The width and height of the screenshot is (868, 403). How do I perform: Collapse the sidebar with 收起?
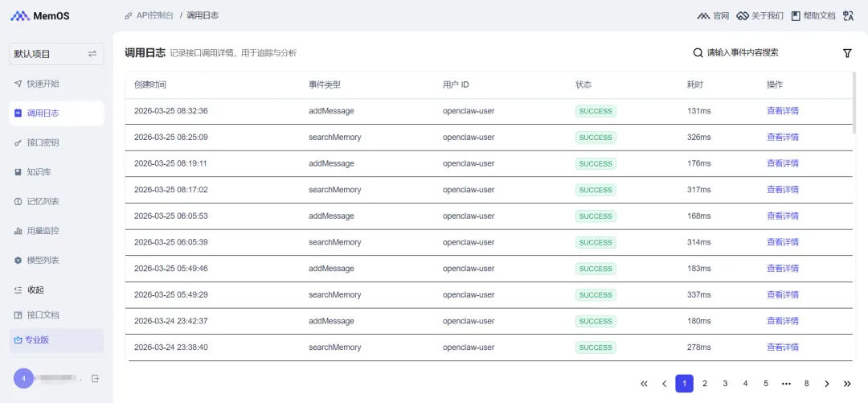[x=35, y=290]
